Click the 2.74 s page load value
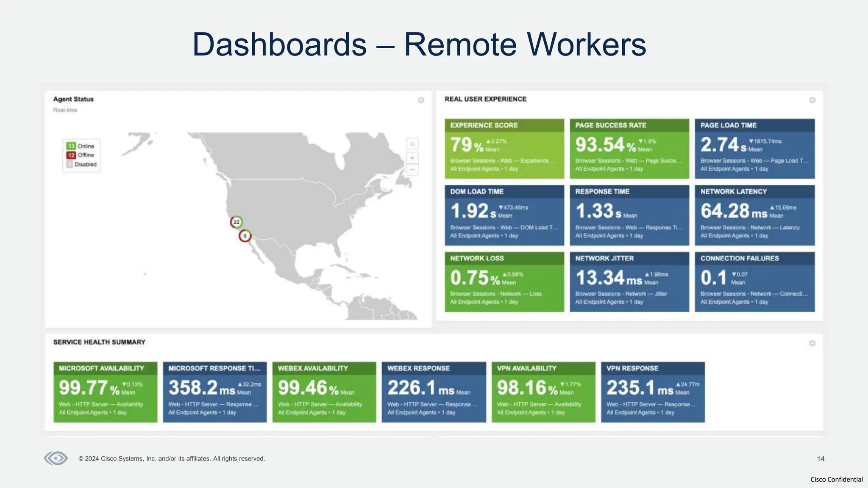The width and height of the screenshot is (868, 488). coord(723,145)
